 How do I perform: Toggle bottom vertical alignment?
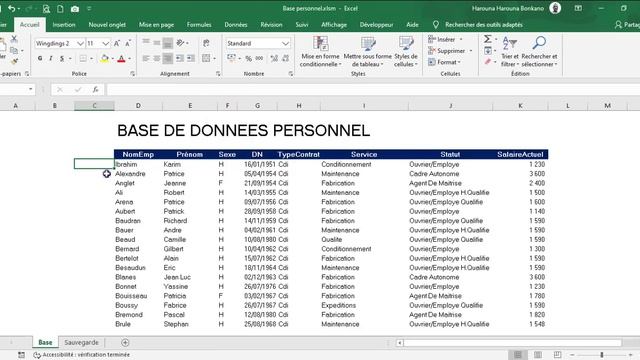tap(167, 43)
